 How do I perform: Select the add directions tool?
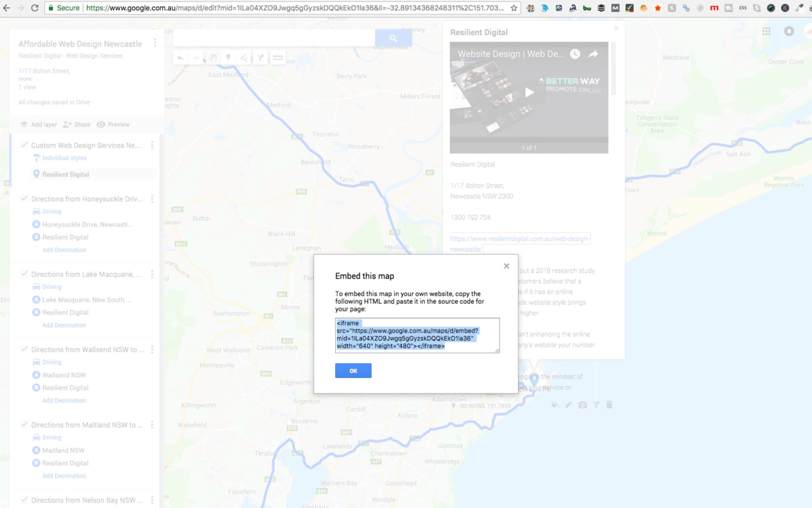[x=261, y=58]
